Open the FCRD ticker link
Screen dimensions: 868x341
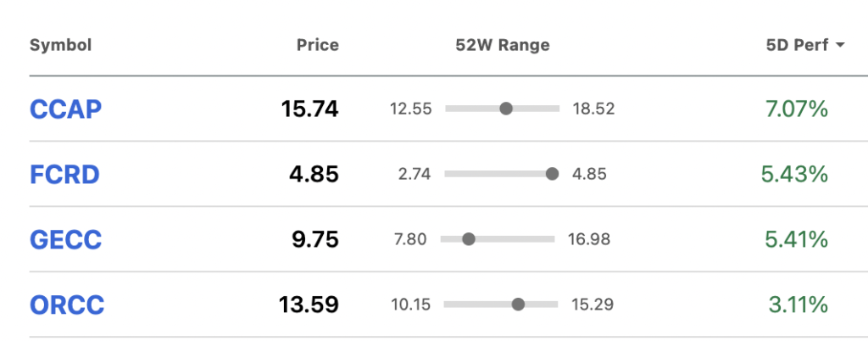pyautogui.click(x=64, y=175)
